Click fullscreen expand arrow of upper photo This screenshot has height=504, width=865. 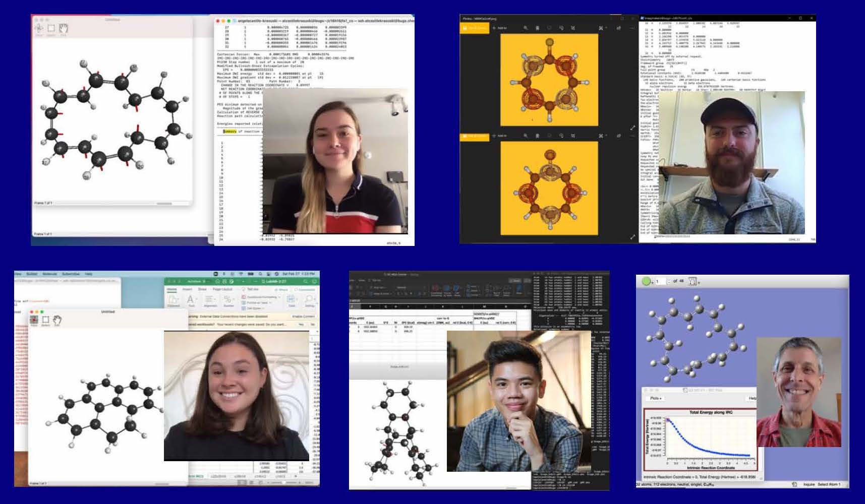tap(633, 128)
